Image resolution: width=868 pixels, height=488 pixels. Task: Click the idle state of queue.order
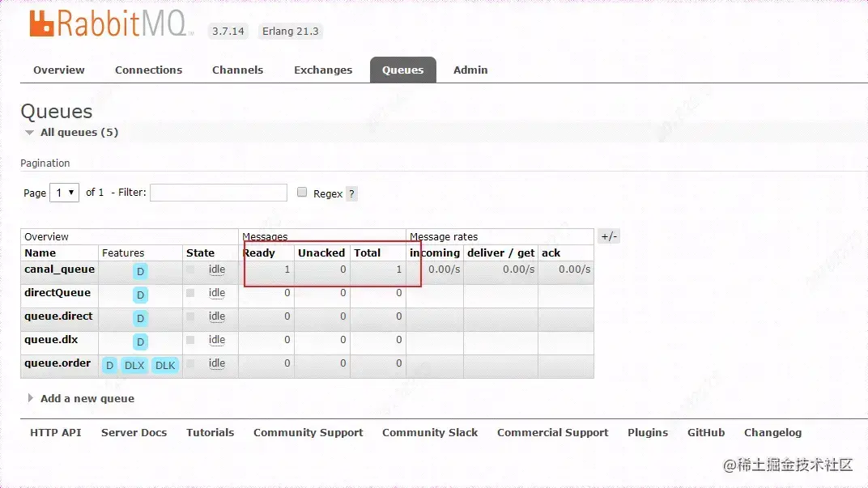[217, 363]
